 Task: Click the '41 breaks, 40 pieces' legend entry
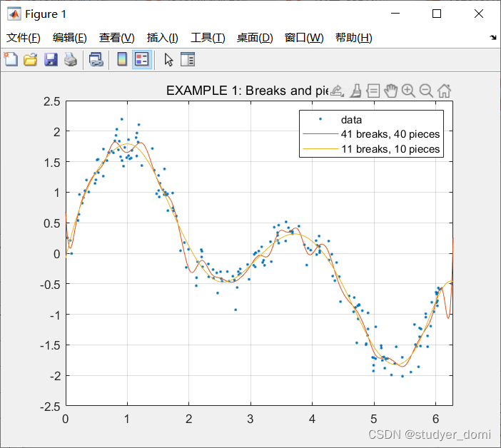coord(390,134)
